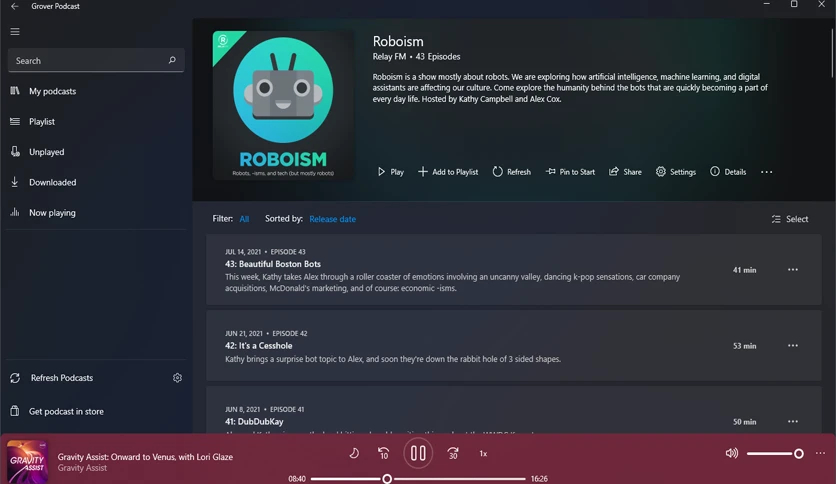Pin Roboism to Start
This screenshot has height=484, width=836.
[570, 172]
